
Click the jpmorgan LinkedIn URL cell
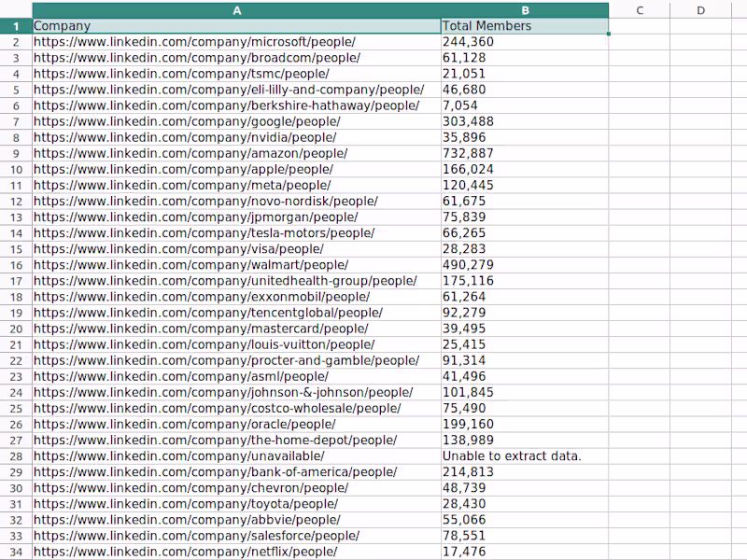237,217
